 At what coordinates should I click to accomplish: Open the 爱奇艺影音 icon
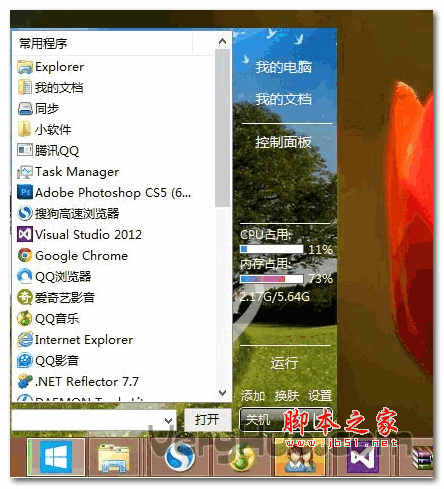(25, 297)
